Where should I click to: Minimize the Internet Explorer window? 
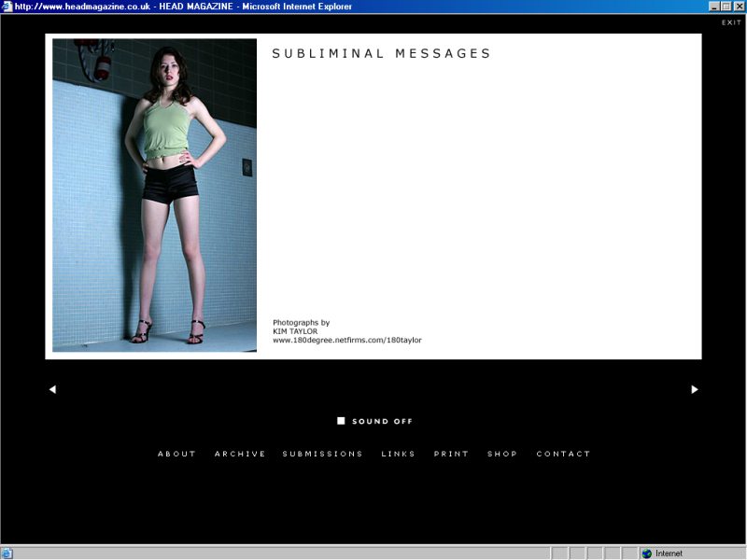[x=714, y=7]
